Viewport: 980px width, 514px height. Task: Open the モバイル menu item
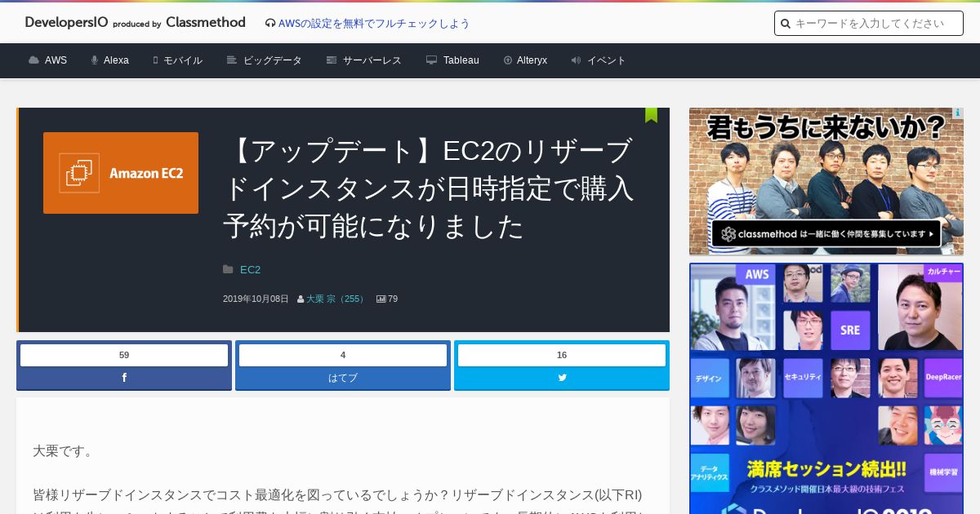183,60
